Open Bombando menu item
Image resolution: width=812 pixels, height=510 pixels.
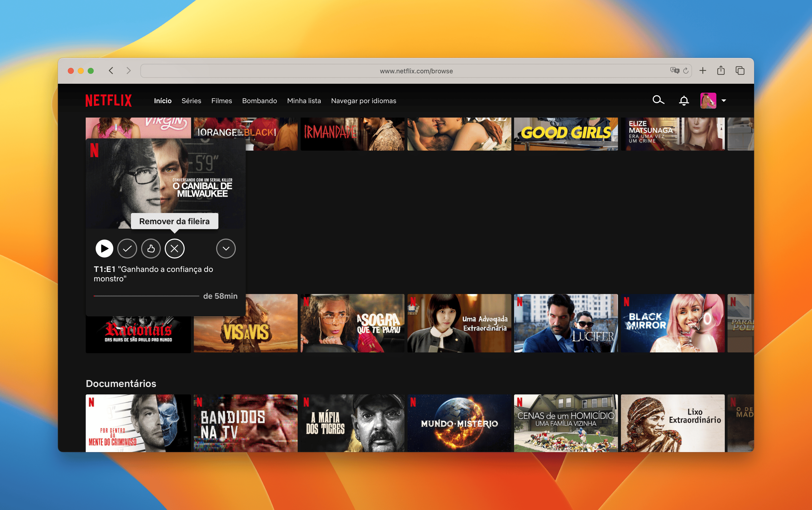click(259, 100)
